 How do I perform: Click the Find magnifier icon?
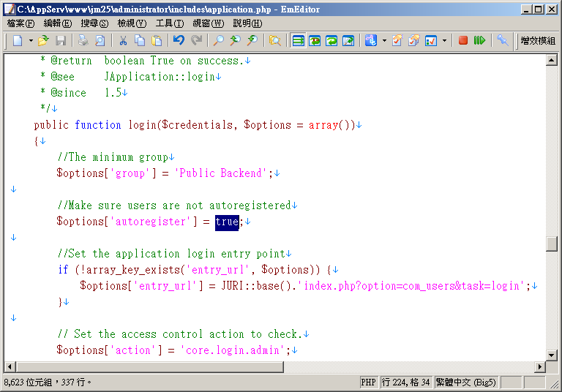218,41
